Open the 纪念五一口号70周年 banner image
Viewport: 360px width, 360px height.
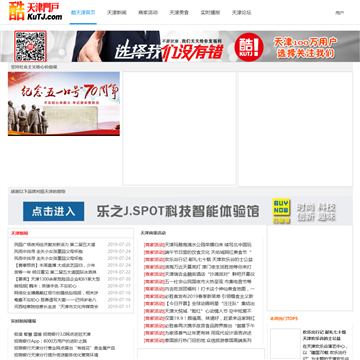64,104
